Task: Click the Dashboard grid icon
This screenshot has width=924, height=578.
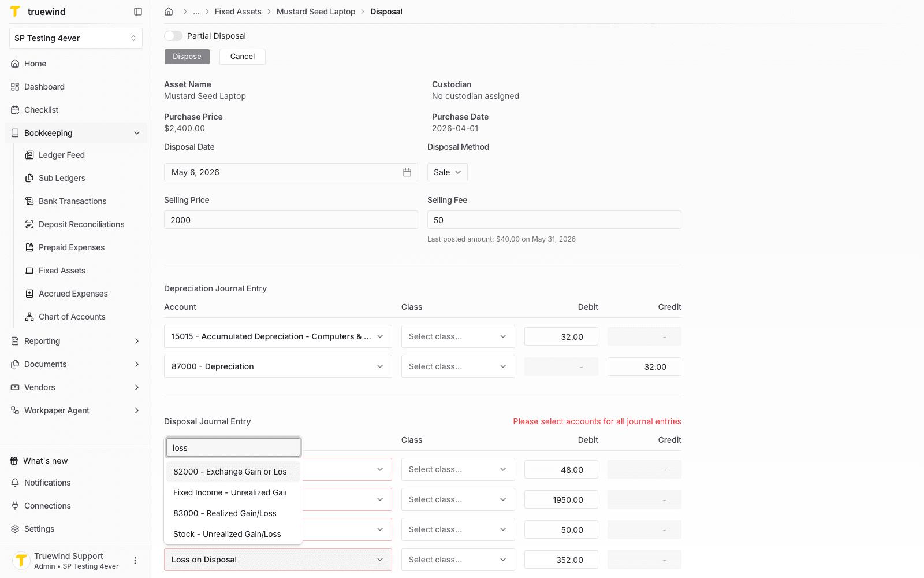Action: 15,87
